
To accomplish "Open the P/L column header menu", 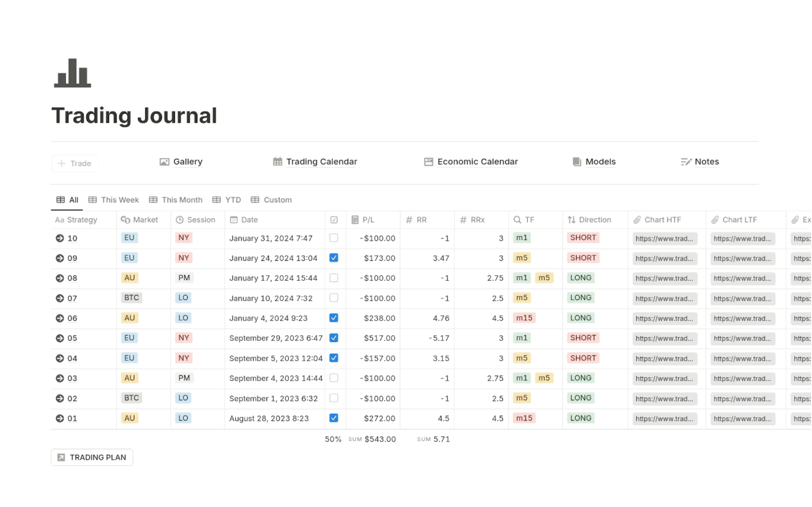I will pos(368,220).
